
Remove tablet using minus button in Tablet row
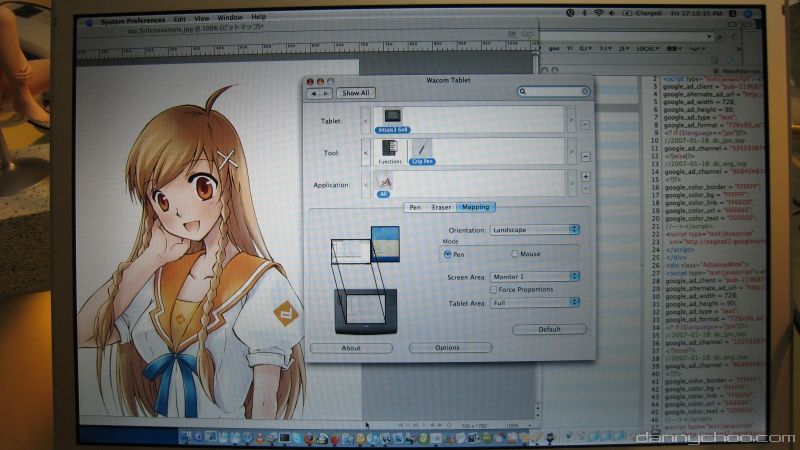585,126
